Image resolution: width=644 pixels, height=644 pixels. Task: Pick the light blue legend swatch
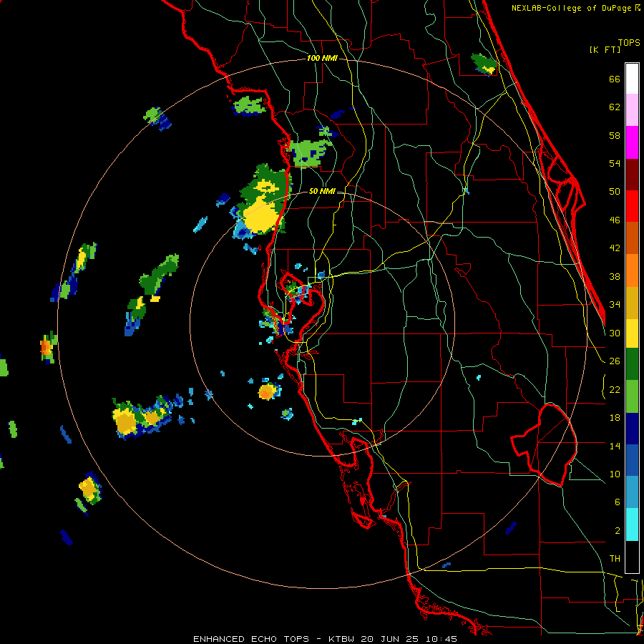coord(632,492)
